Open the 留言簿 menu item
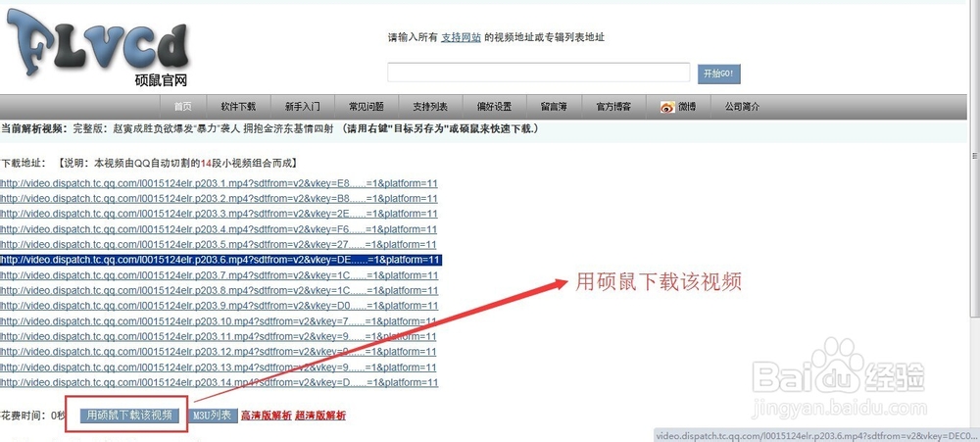Screen dimensions: 980x442 tap(554, 107)
